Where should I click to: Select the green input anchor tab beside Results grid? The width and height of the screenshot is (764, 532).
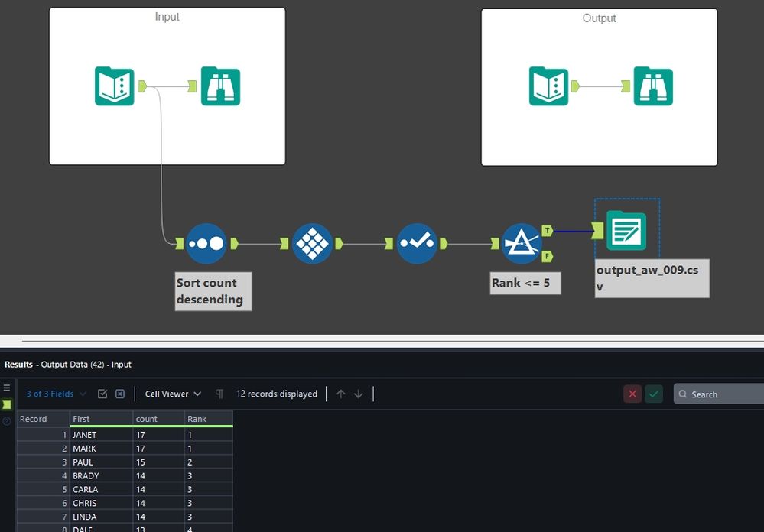7,402
